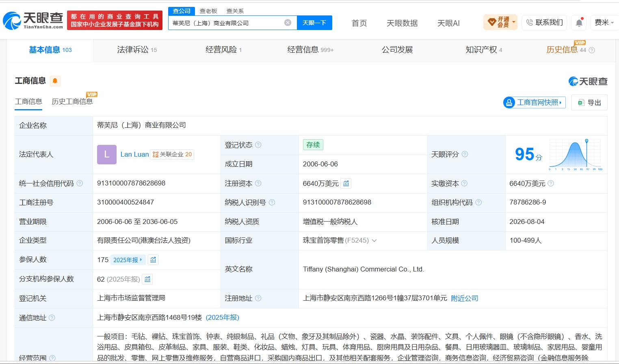Image resolution: width=619 pixels, height=364 pixels.
Task: Expand the 费米 user account dropdown
Action: 604,22
